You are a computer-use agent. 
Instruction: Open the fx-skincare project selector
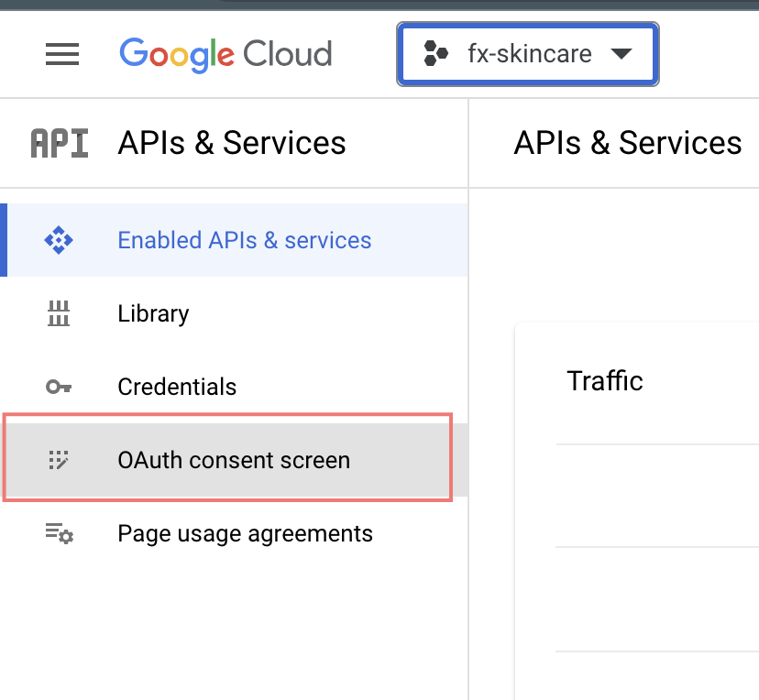528,54
